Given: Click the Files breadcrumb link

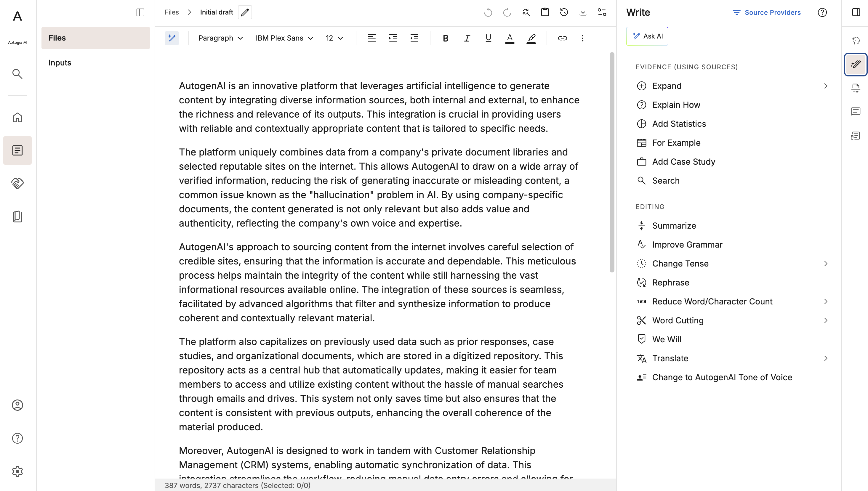Looking at the screenshot, I should [x=172, y=12].
